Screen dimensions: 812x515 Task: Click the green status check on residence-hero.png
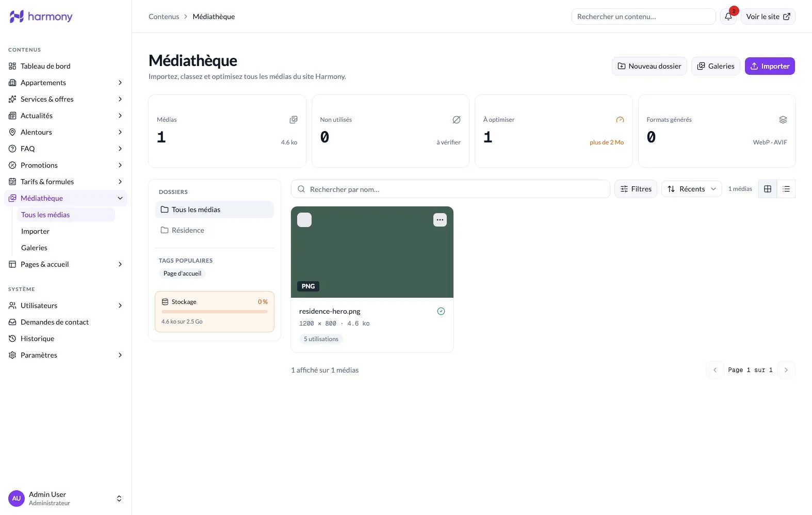click(441, 311)
